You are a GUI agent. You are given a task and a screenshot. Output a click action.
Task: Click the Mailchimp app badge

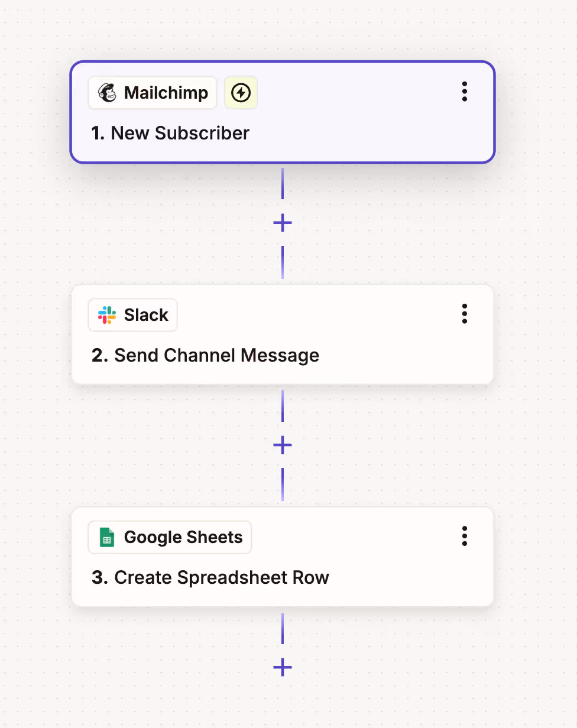coord(153,93)
